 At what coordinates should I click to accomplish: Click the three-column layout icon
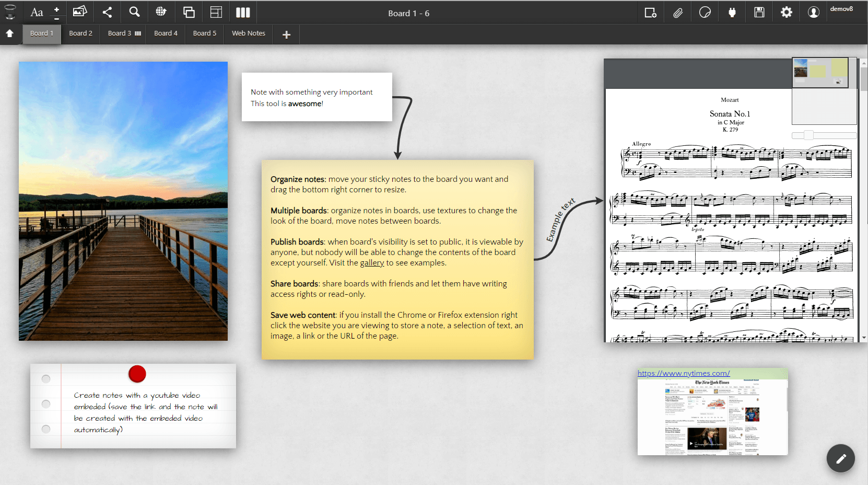tap(243, 12)
